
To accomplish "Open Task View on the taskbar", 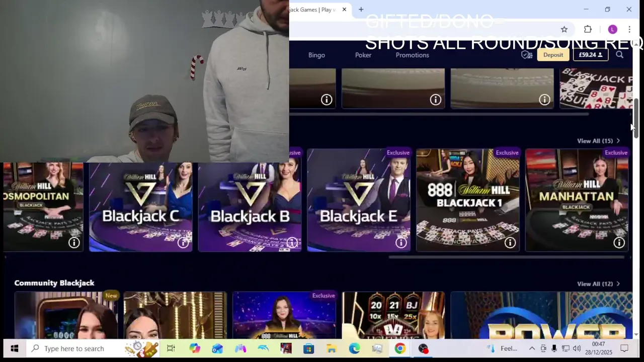I will pyautogui.click(x=171, y=348).
